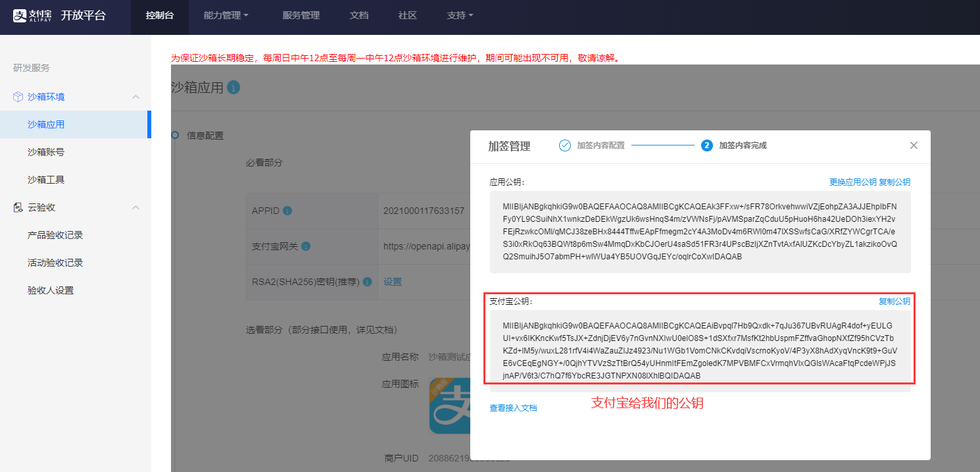Expand the 支持 dropdown menu

[x=460, y=16]
